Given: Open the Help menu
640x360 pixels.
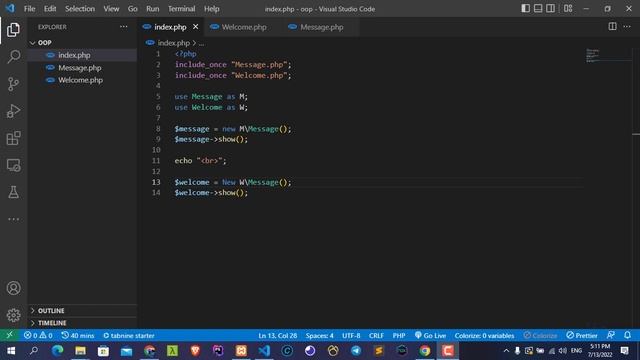Looking at the screenshot, I should pyautogui.click(x=211, y=9).
